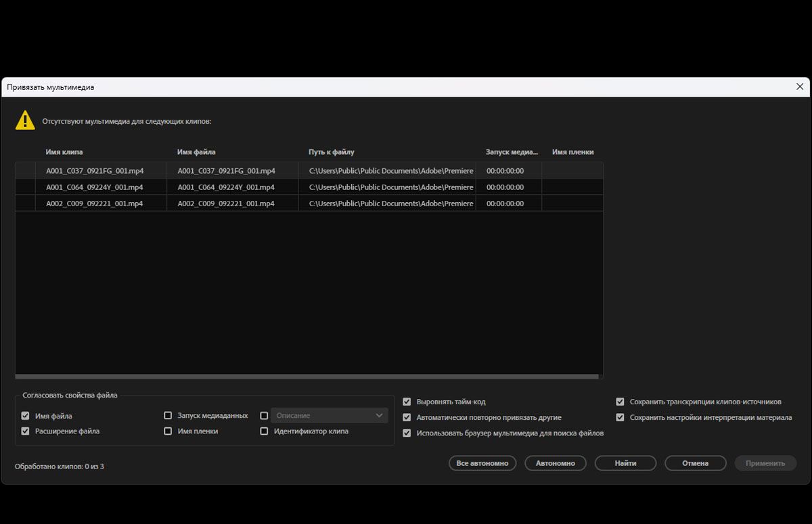Open the Описание dropdown
Viewport: 812px width, 524px height.
(330, 415)
